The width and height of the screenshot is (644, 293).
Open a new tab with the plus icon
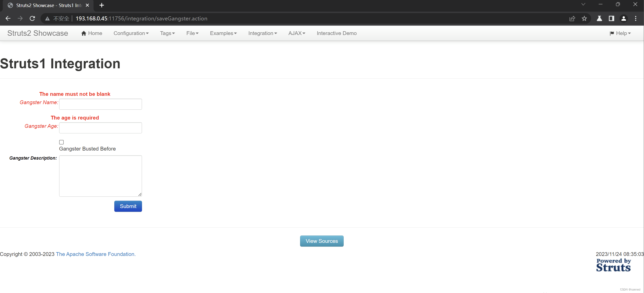(102, 5)
